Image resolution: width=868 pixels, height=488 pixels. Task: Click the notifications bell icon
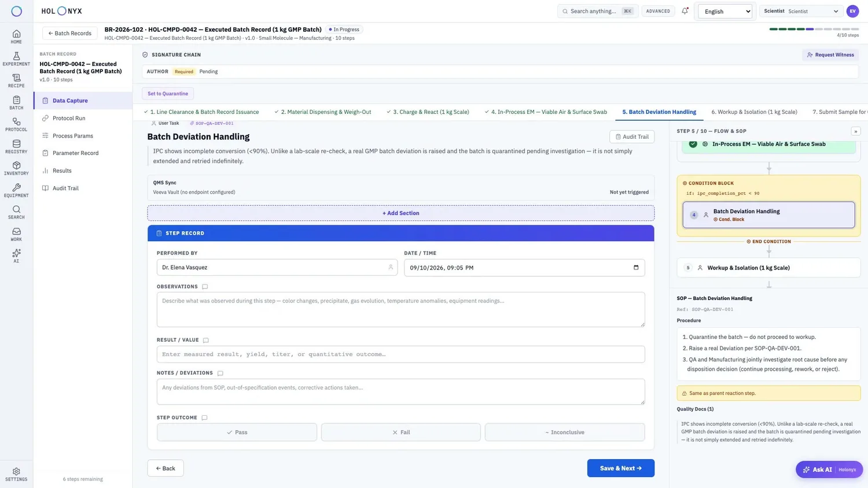(685, 11)
